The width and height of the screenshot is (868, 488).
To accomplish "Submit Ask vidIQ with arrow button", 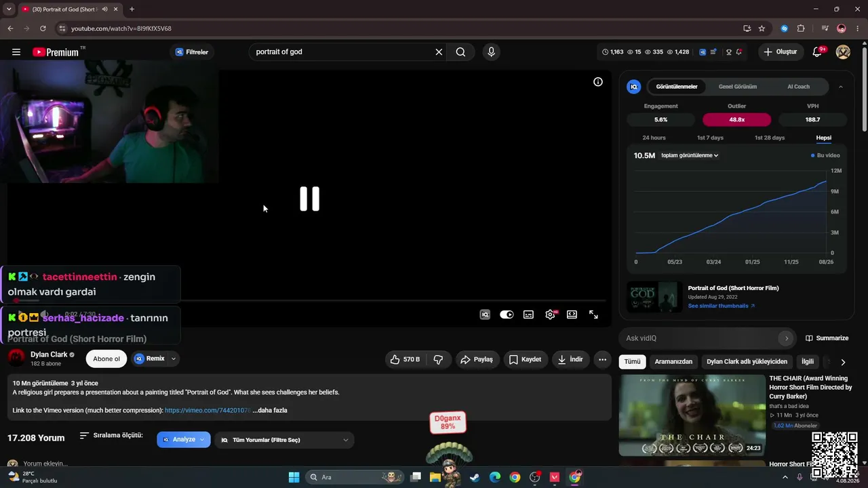I will click(787, 338).
